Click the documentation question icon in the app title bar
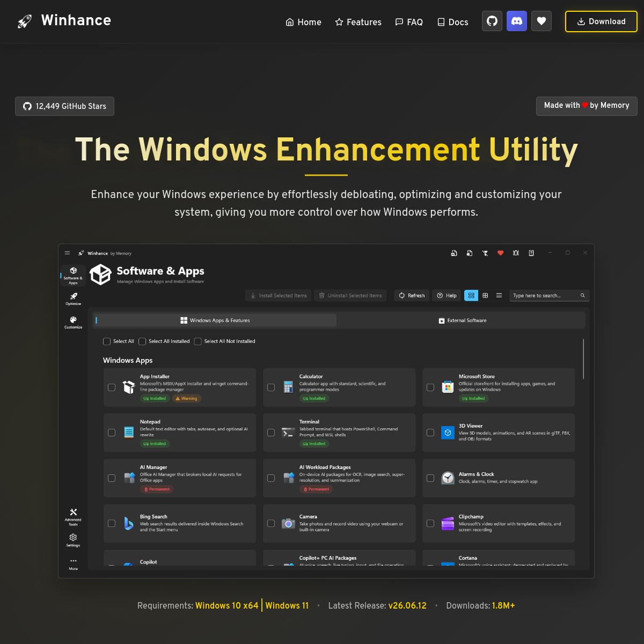 531,253
